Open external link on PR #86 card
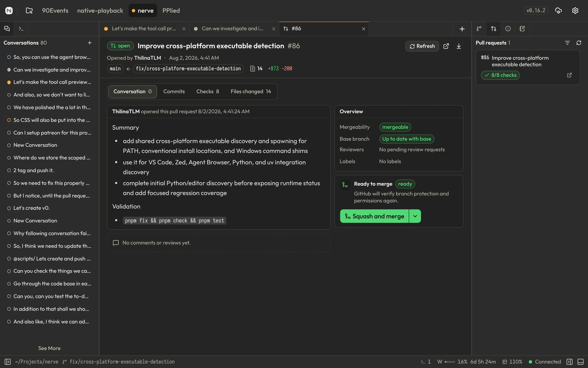Screen dimensions: 588x368 pyautogui.click(x=569, y=75)
